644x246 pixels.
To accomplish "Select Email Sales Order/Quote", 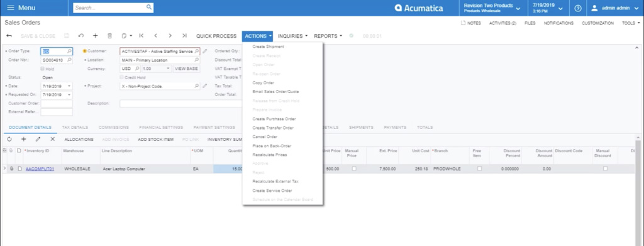I will click(275, 92).
